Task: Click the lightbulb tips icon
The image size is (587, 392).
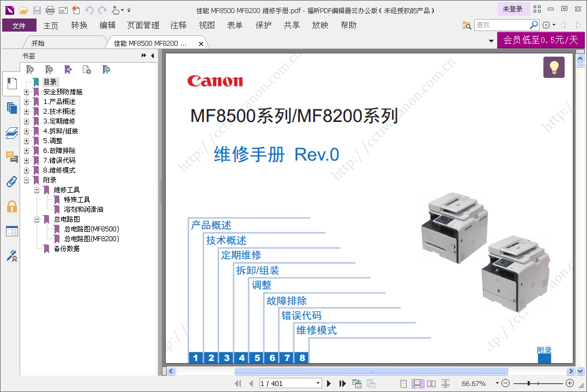Action: (x=554, y=68)
